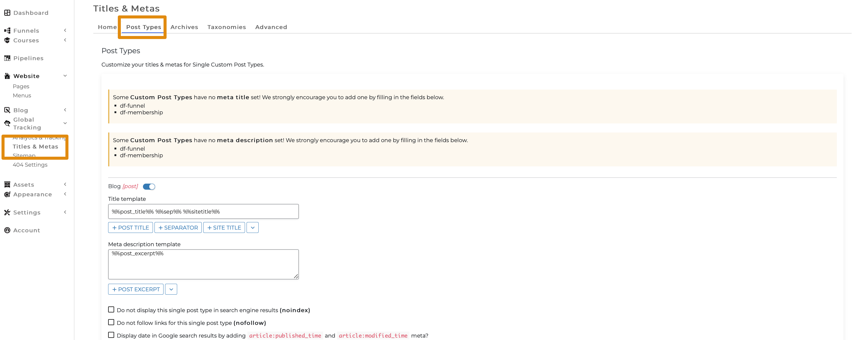
Task: Expand the variable dropdown next to SITE TITLE
Action: point(252,227)
